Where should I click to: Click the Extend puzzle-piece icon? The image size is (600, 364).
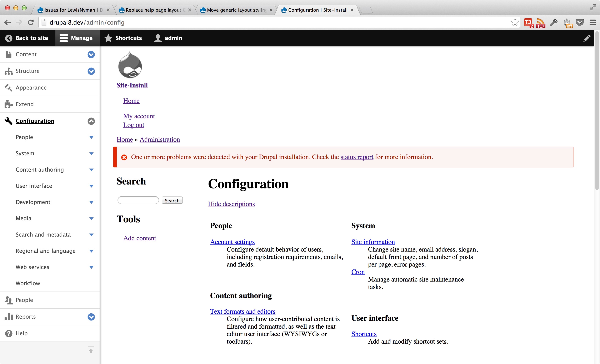pyautogui.click(x=9, y=104)
